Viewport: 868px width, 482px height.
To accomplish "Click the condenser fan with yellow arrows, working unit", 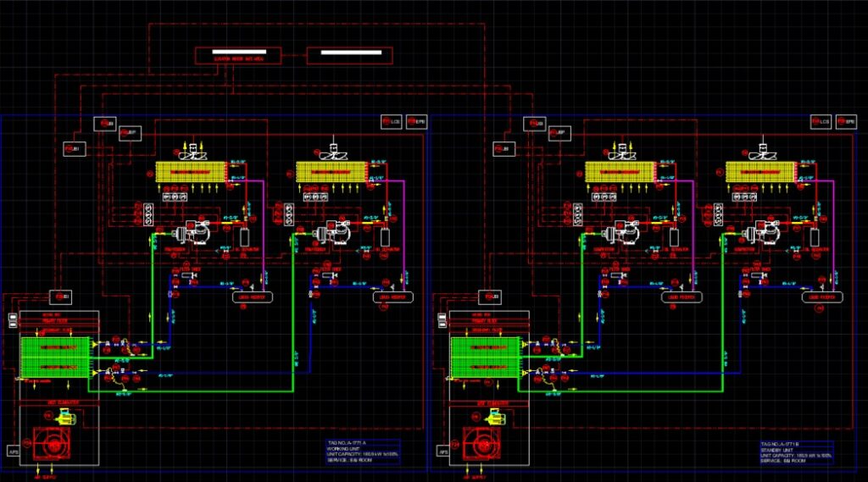I will [192, 152].
